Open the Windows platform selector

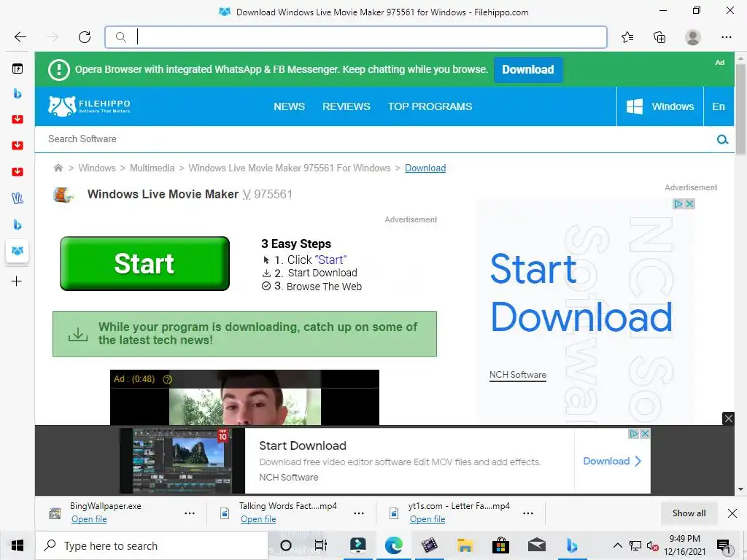tap(659, 106)
